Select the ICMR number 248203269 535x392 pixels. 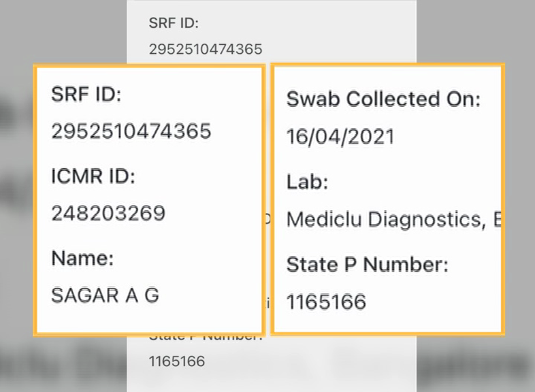click(x=108, y=213)
